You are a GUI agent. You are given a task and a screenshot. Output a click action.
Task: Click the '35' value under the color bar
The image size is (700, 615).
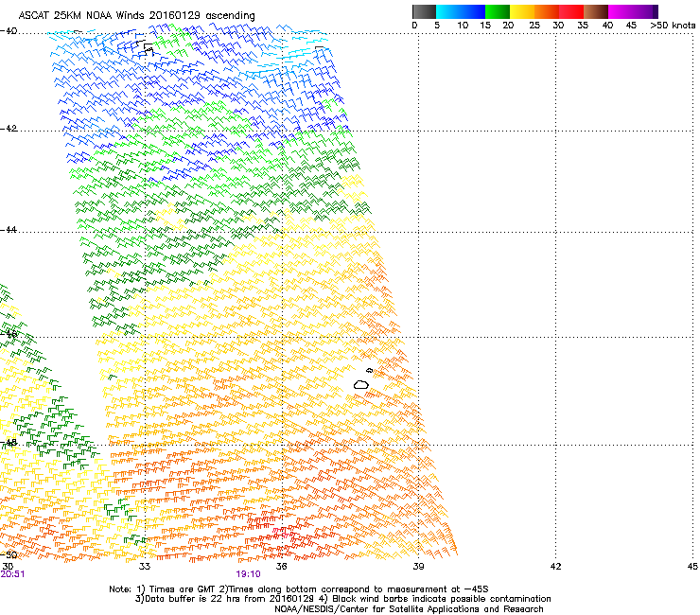point(583,26)
